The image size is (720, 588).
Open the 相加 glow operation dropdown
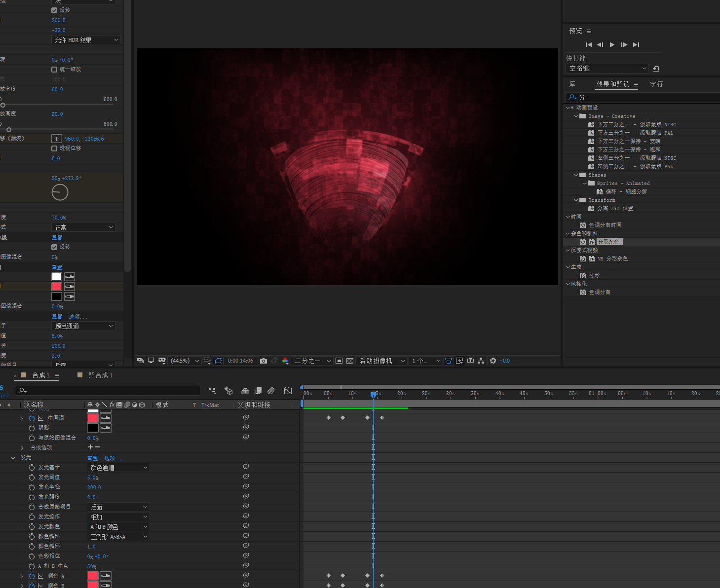point(118,517)
